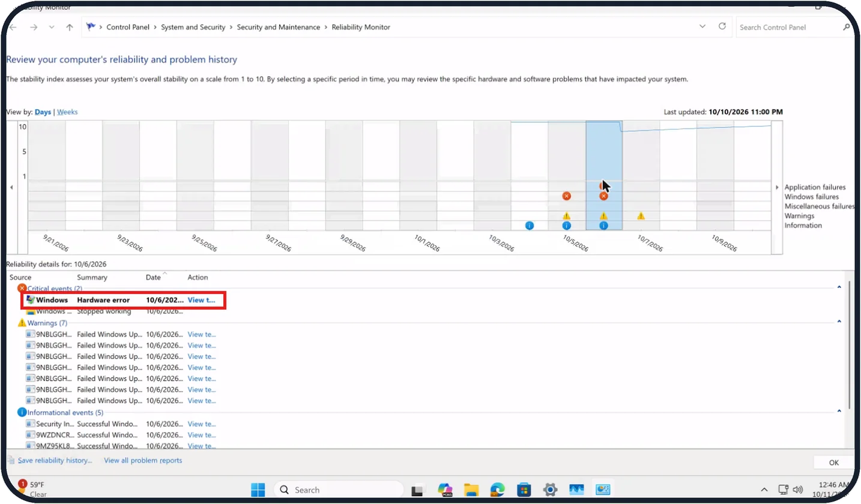Navigate to System and Security breadcrumb
This screenshot has height=504, width=861.
tap(193, 27)
